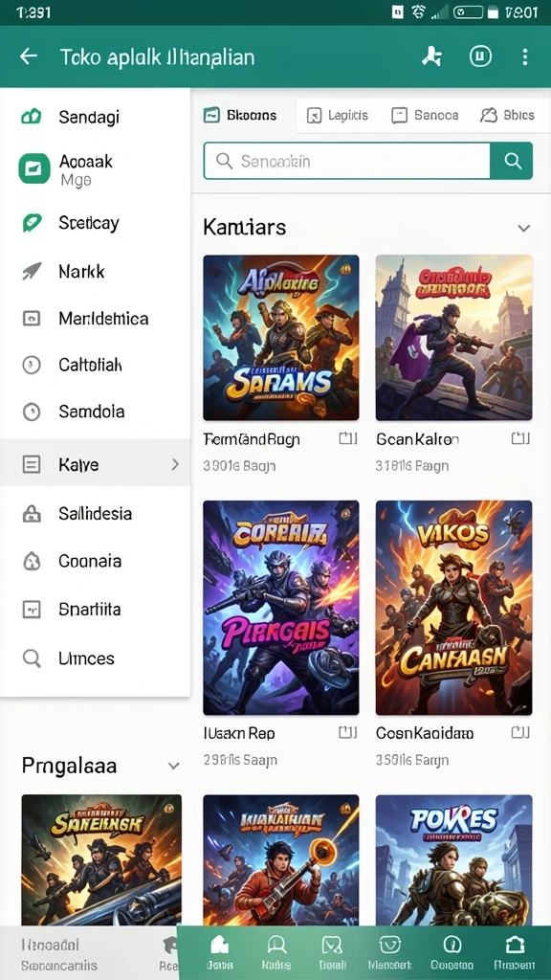Viewport: 551px width, 980px height.
Task: Expand the Prngalaaa section chevron
Action: click(174, 767)
